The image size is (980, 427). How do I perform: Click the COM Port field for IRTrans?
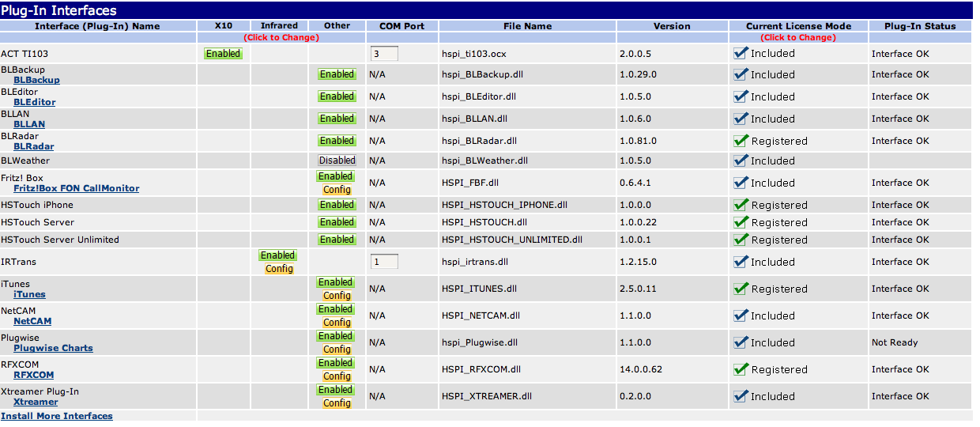click(x=384, y=262)
